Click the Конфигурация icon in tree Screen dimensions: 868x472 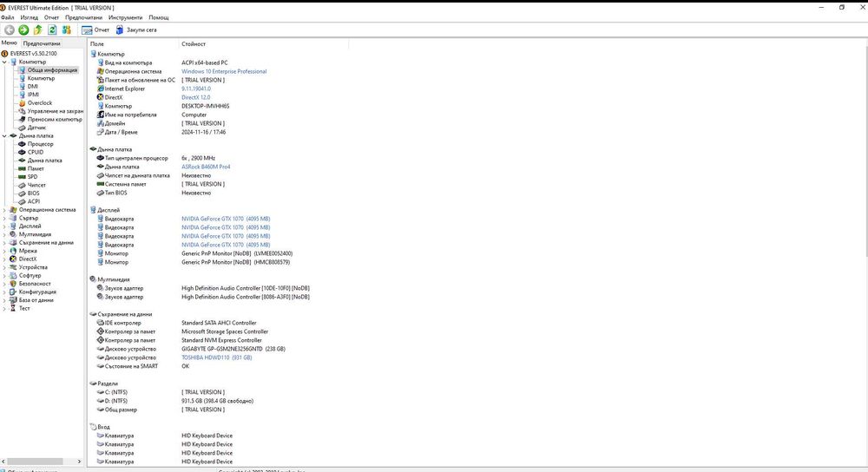pos(13,292)
